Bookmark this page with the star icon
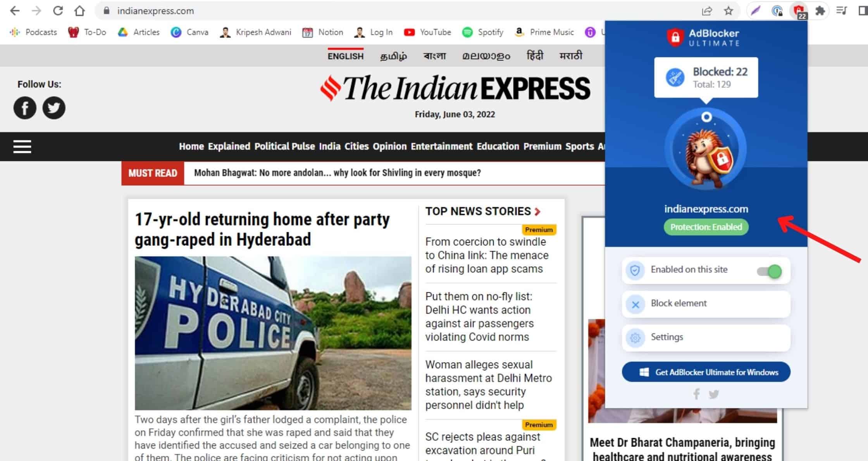Screen dimensions: 868x461 tap(728, 11)
